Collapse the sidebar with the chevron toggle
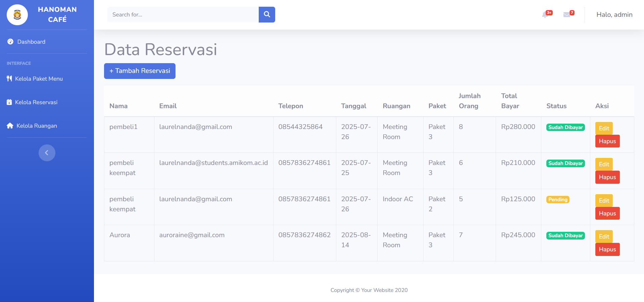644x302 pixels. (x=47, y=153)
